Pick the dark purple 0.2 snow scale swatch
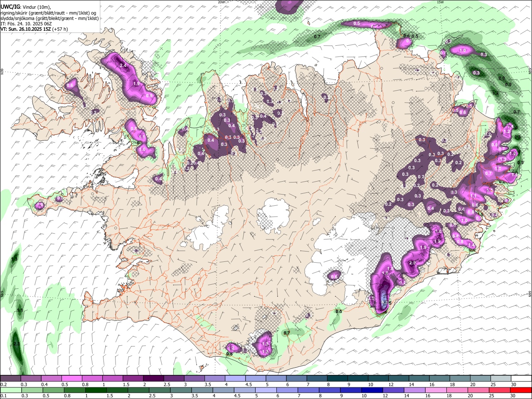Screen dimensions: 532x399 [10, 378]
